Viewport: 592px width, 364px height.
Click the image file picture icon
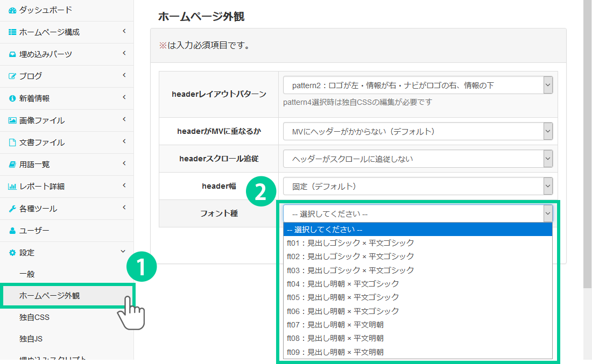[12, 120]
